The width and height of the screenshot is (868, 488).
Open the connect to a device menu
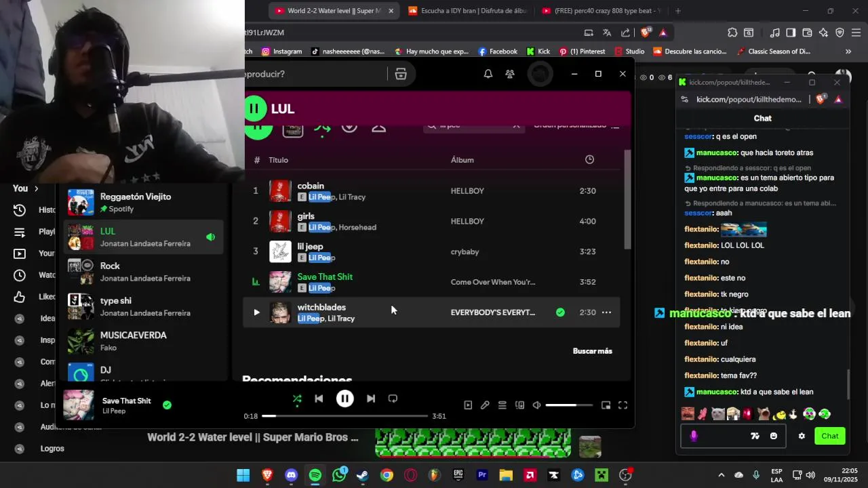pos(519,405)
